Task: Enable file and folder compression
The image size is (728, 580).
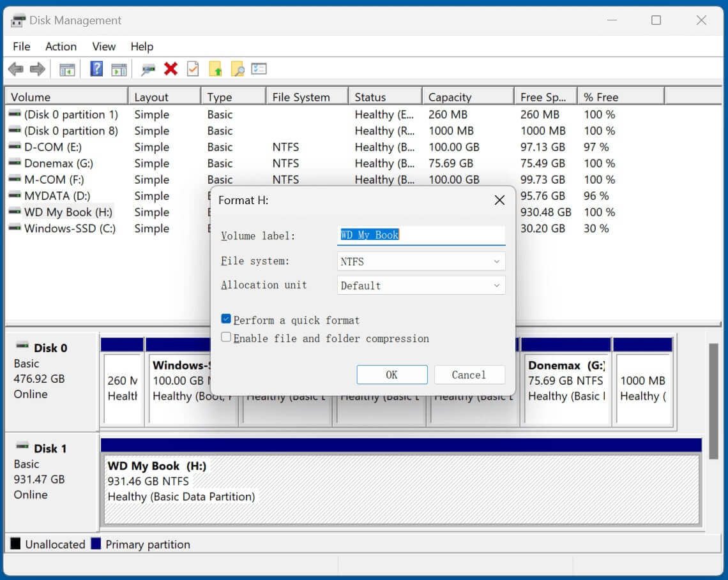Action: pos(226,338)
